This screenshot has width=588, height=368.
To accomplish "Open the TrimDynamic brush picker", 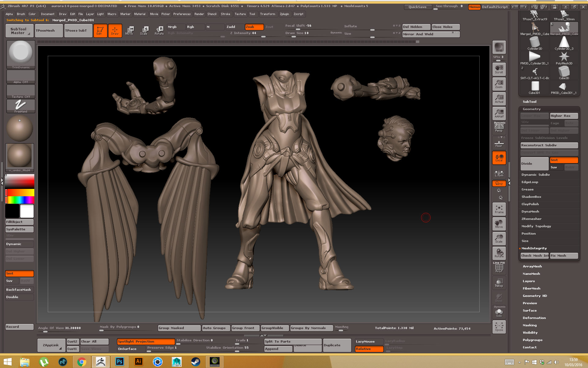I will pyautogui.click(x=21, y=54).
